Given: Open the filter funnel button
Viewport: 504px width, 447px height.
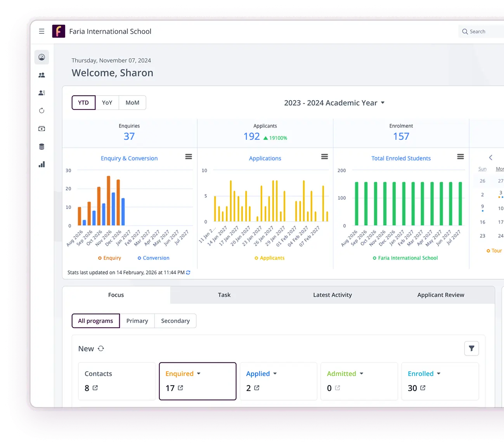Looking at the screenshot, I should 471,348.
